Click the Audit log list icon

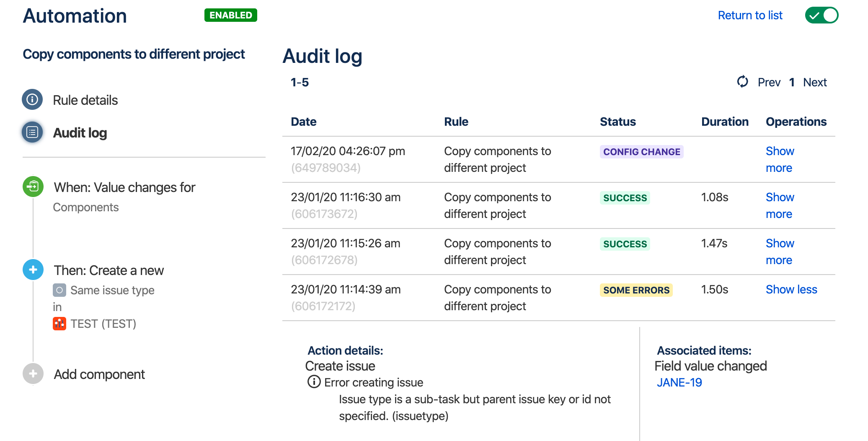(x=32, y=132)
